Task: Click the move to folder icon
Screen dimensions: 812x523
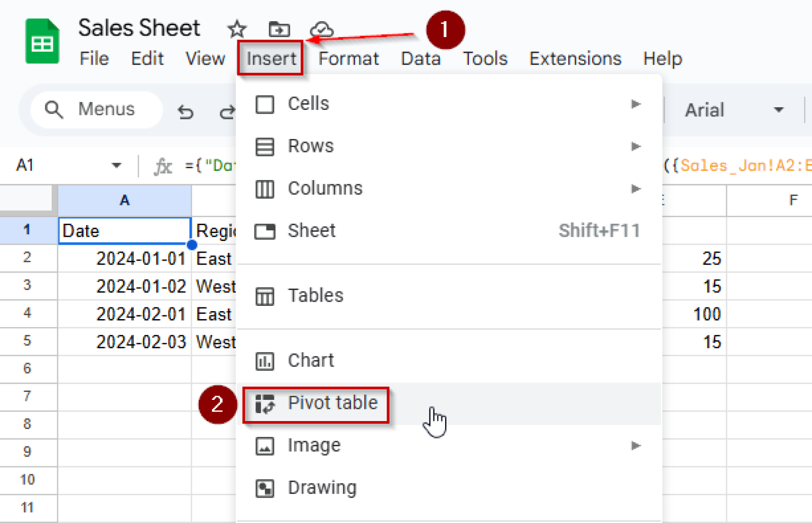Action: pos(279,30)
